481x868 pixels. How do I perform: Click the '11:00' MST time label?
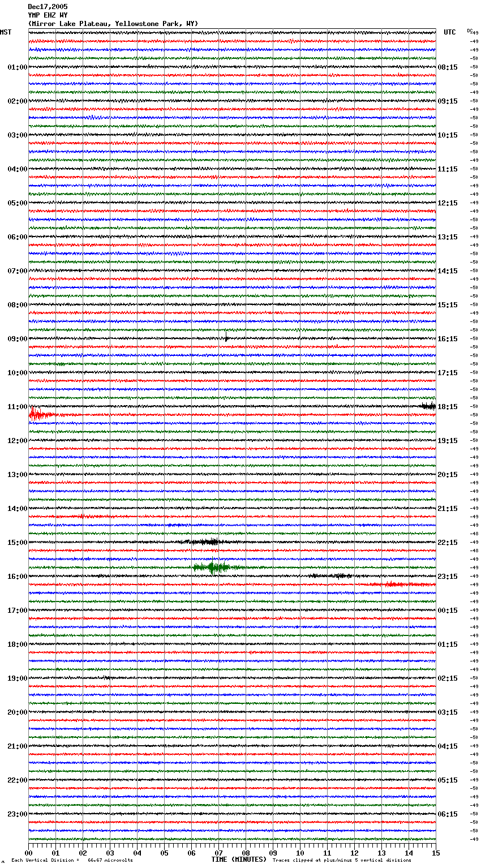point(18,407)
